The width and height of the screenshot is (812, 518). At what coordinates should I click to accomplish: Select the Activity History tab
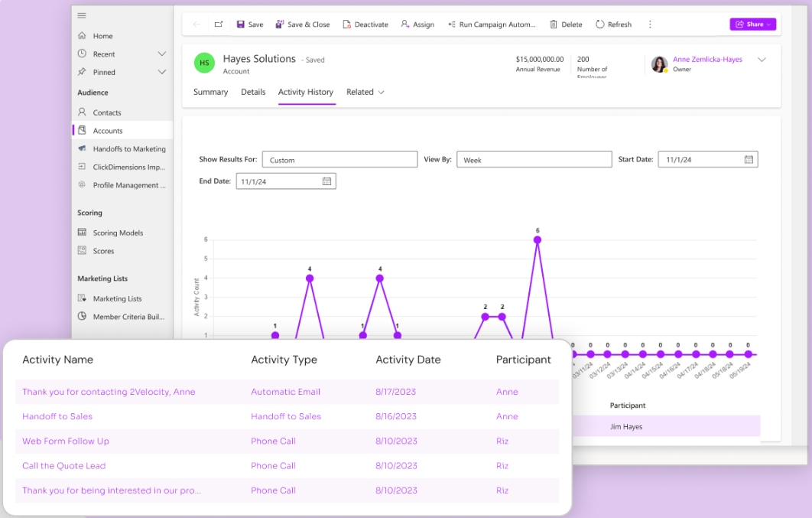click(306, 92)
